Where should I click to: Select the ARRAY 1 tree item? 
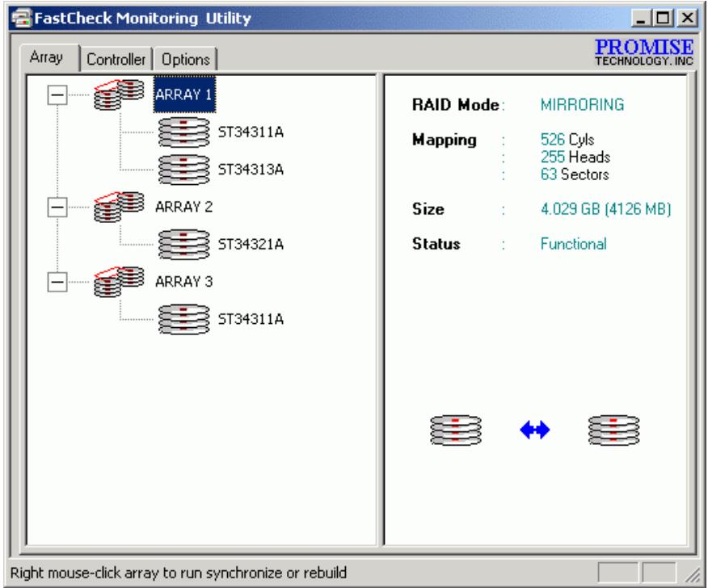(x=184, y=94)
